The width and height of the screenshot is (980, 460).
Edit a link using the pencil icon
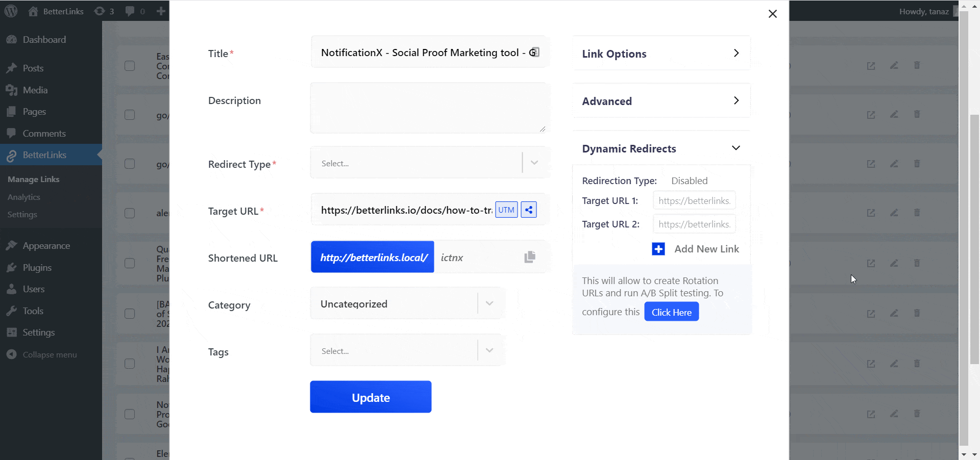click(x=894, y=65)
